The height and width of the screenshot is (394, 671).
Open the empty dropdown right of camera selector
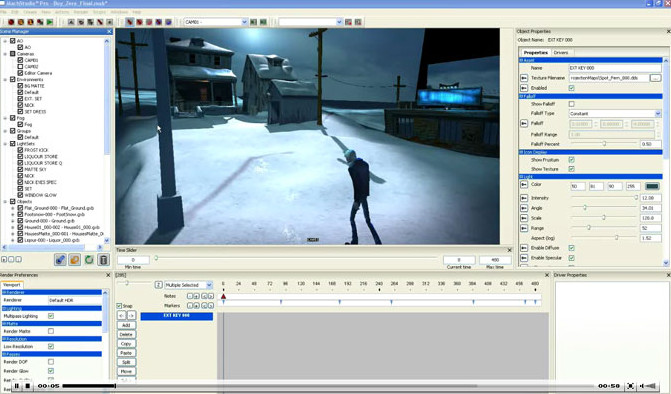(x=339, y=22)
